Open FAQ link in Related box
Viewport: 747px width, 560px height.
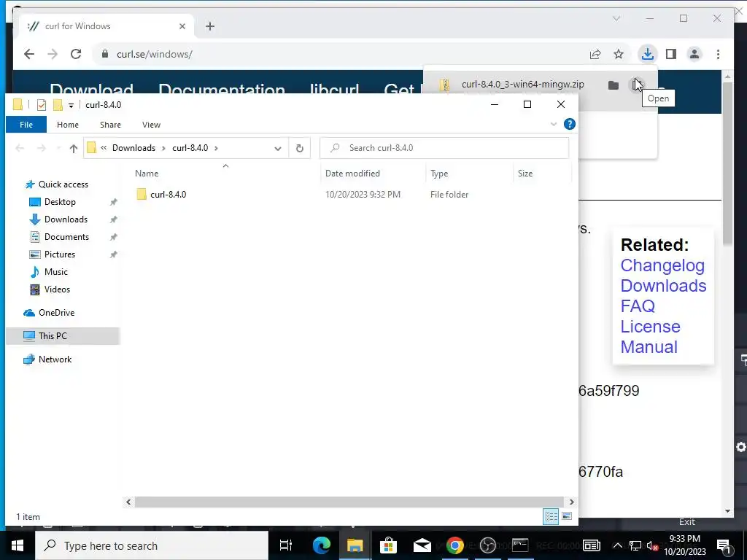638,306
